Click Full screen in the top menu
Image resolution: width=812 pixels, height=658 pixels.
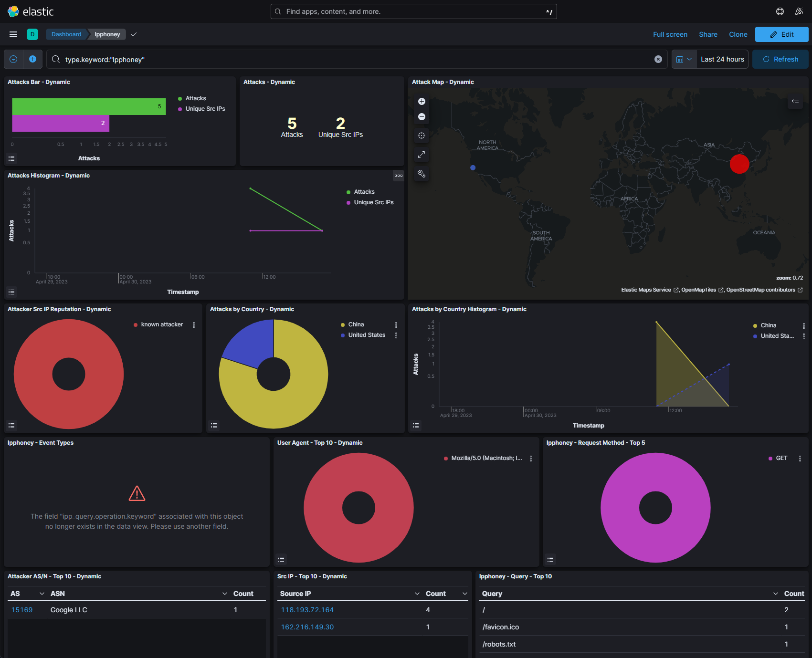click(670, 34)
